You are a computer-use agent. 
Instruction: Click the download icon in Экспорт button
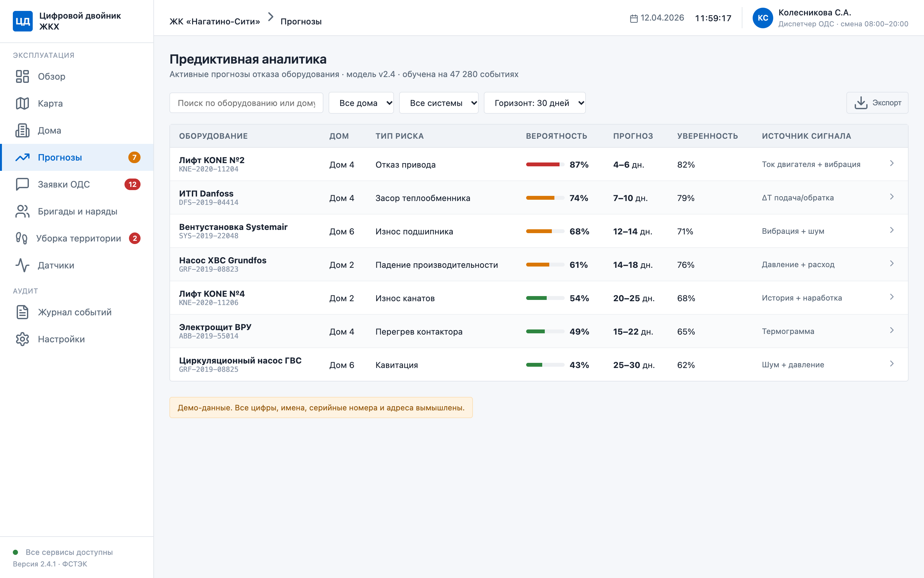(861, 103)
